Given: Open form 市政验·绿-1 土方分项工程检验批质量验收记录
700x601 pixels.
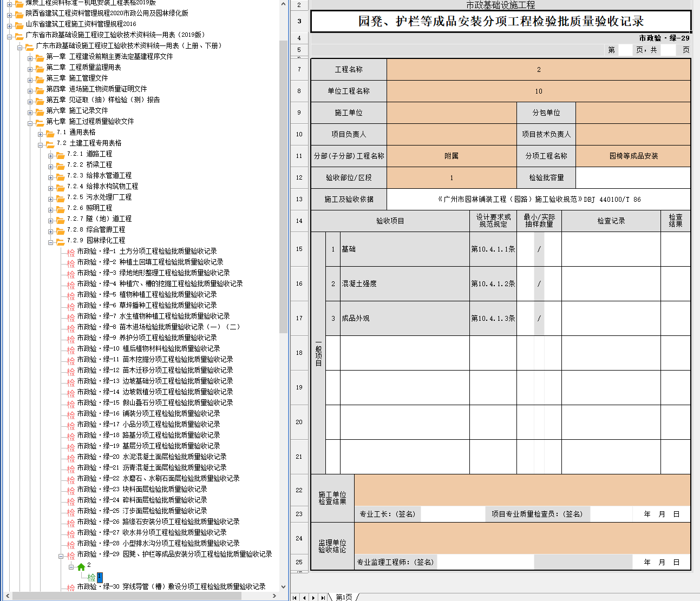Looking at the screenshot, I should click(147, 251).
